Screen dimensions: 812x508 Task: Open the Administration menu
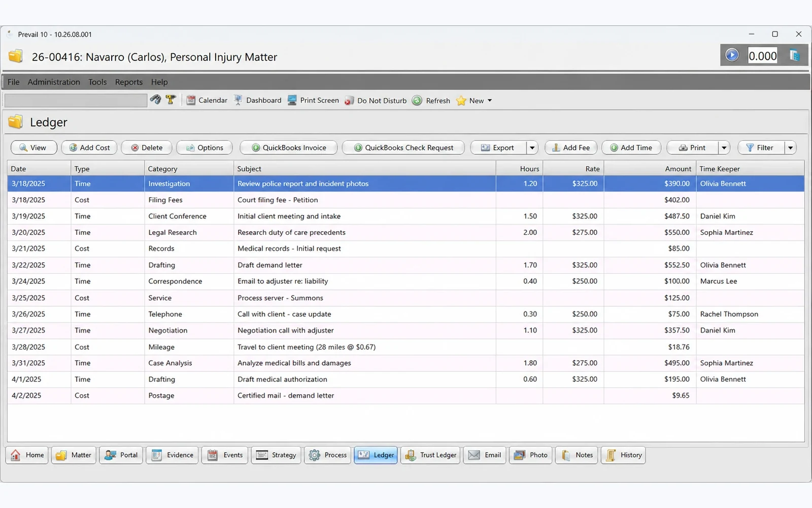[x=54, y=82]
